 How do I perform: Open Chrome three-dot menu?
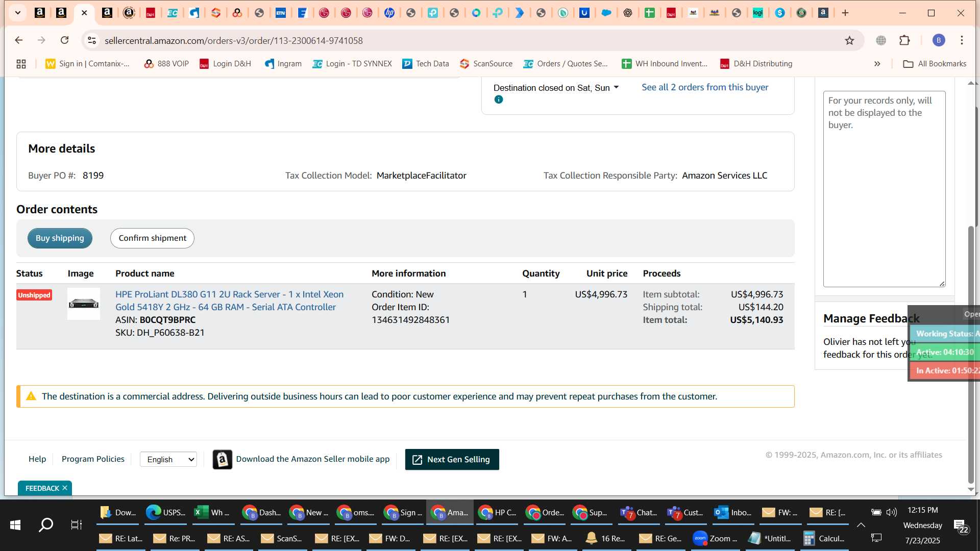pyautogui.click(x=962, y=40)
